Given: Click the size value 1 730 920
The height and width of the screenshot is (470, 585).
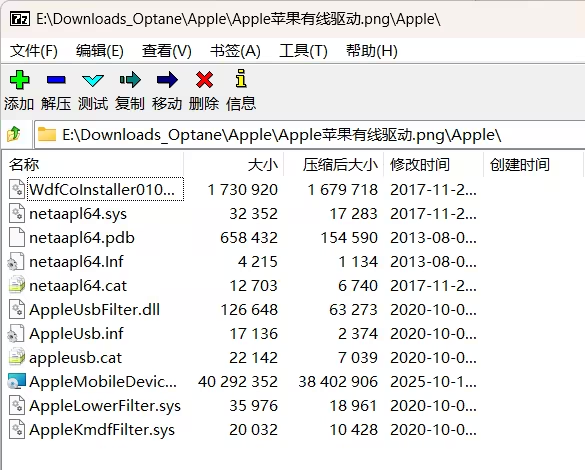Looking at the screenshot, I should pos(243,189).
